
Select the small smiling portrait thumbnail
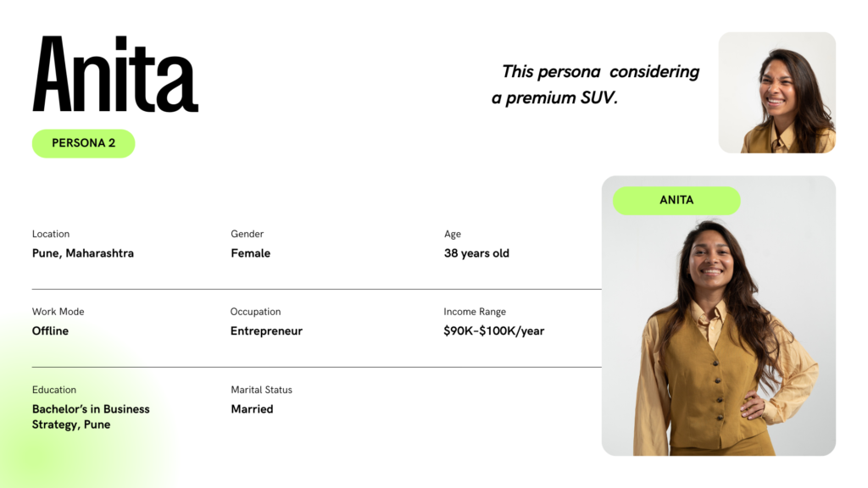(x=776, y=93)
